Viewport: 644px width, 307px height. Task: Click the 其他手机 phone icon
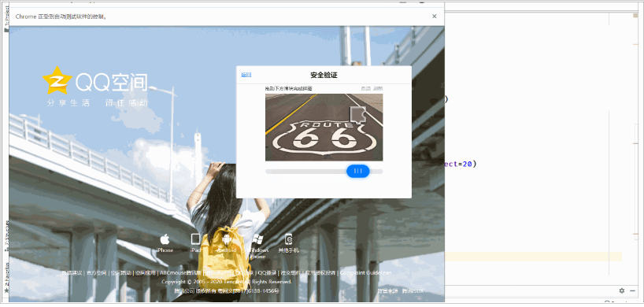288,239
